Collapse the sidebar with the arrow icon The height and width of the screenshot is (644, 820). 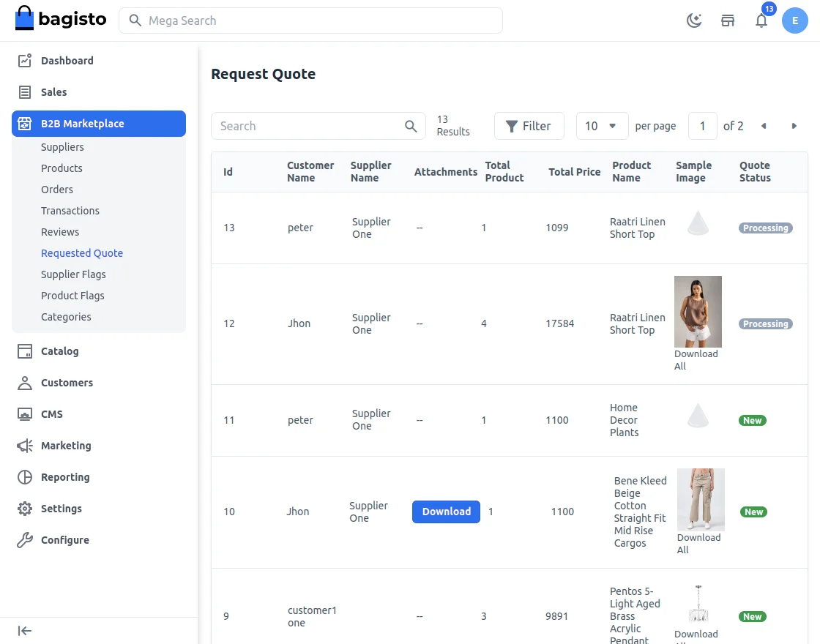[24, 630]
